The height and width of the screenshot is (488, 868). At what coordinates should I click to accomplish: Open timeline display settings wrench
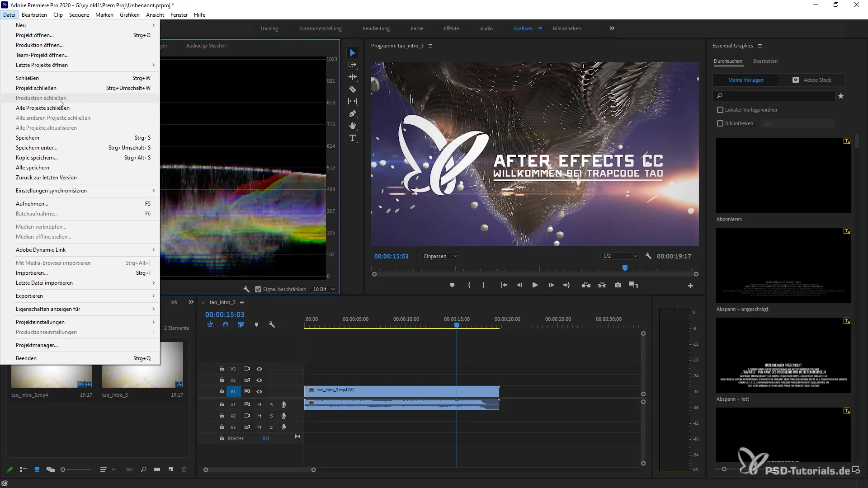272,324
